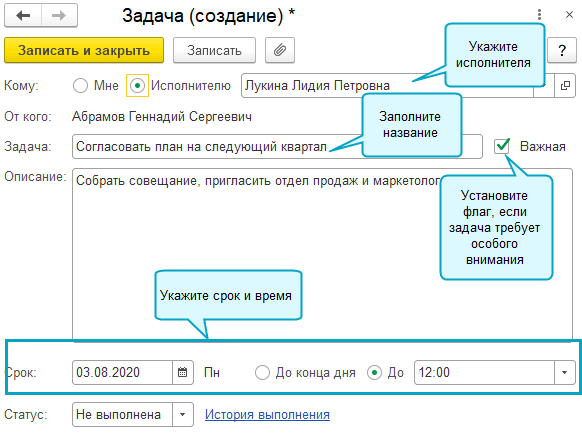Click "Записать и закрыть" button
This screenshot has width=582, height=436.
(x=84, y=50)
